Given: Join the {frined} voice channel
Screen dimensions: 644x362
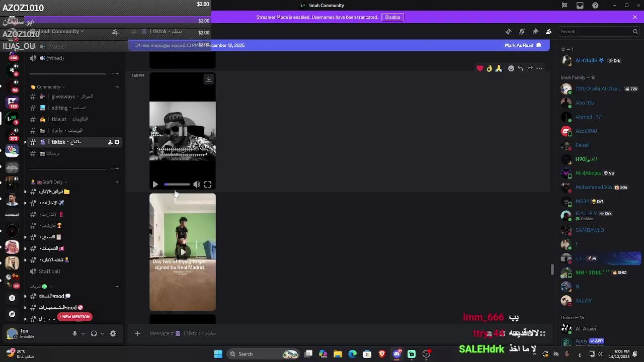Looking at the screenshot, I should (75, 58).
